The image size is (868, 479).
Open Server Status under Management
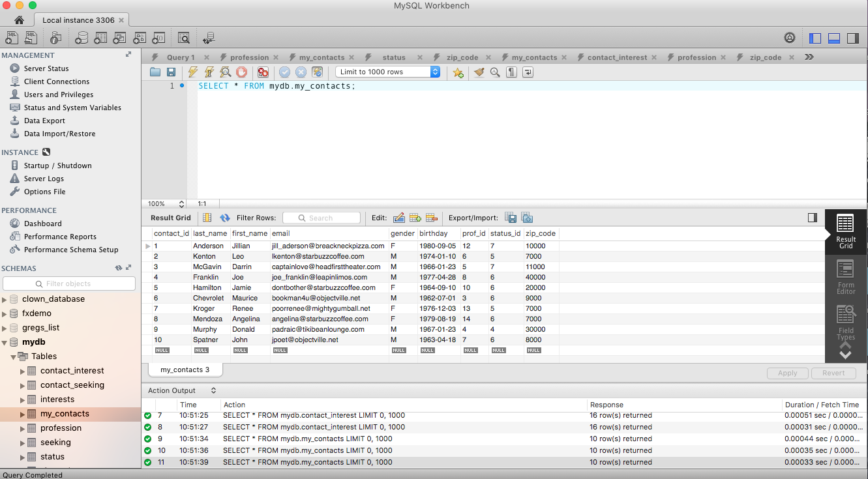tap(46, 68)
